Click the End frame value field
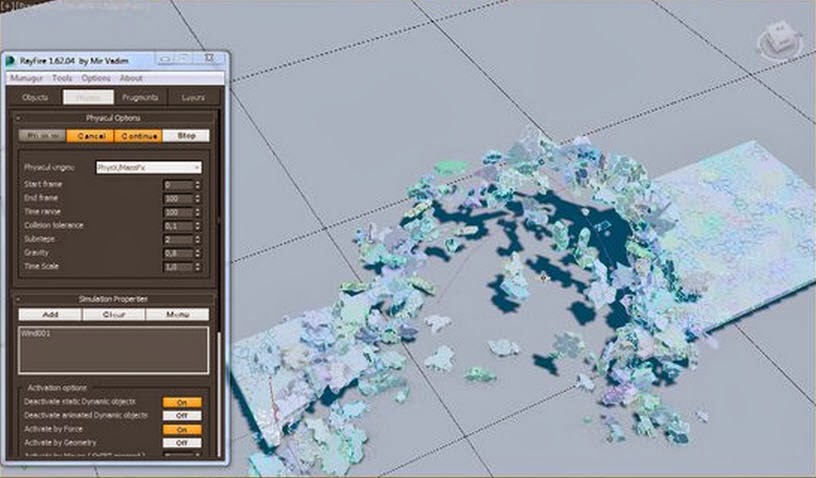 178,199
